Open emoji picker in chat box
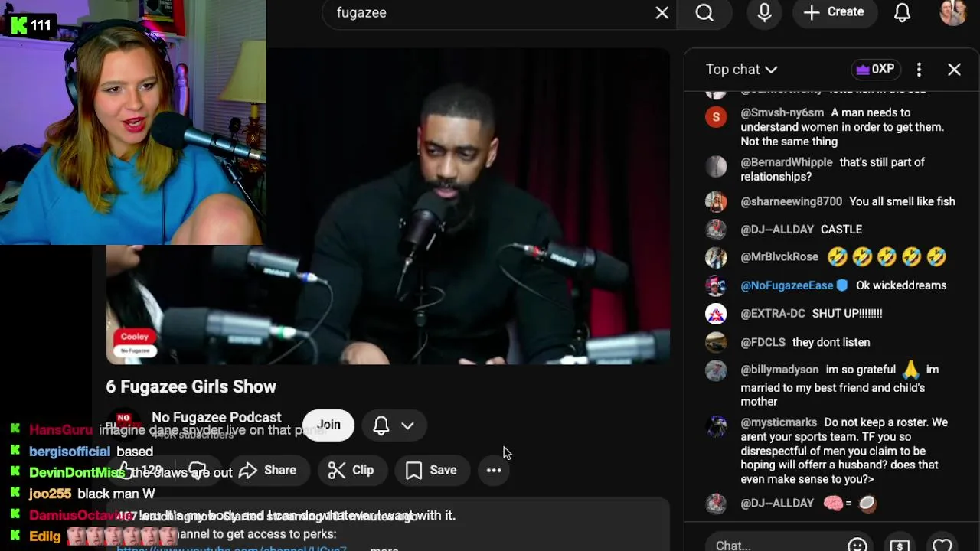 (857, 545)
